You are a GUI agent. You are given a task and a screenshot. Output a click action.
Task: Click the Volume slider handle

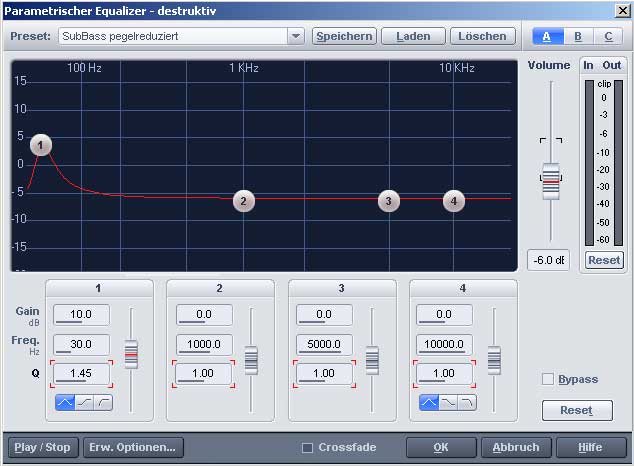pyautogui.click(x=549, y=180)
